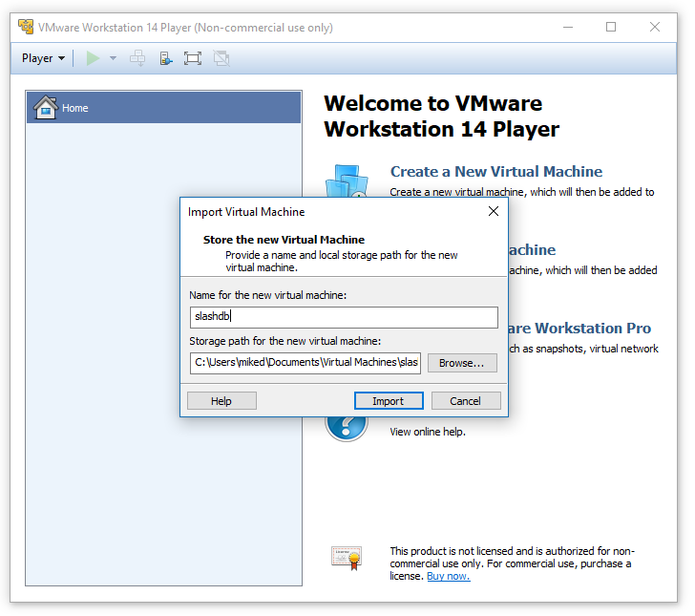Click the virtual machine name field
The height and width of the screenshot is (616, 695).
tap(344, 317)
